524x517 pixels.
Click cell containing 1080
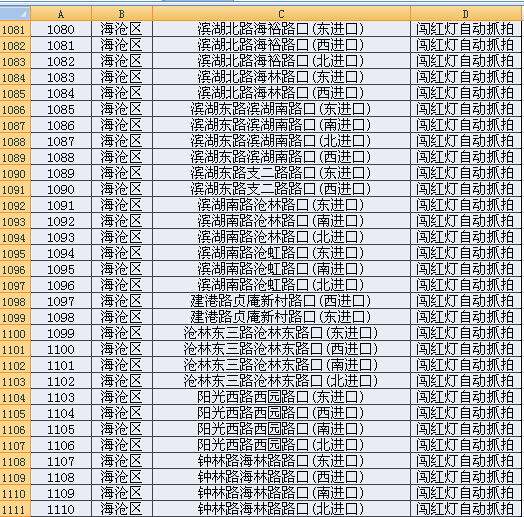click(61, 29)
